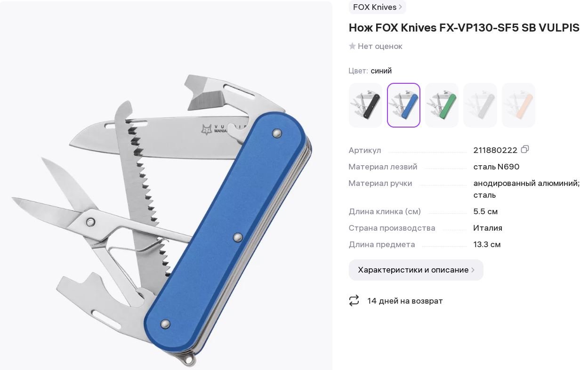Click the article number value 211880222
The width and height of the screenshot is (588, 370).
[495, 150]
